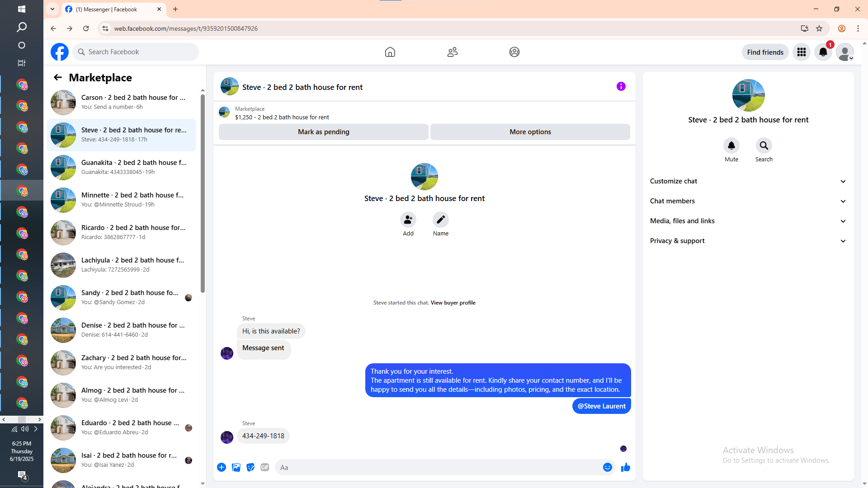This screenshot has height=488, width=868.
Task: Open Minnette's conversation in the list
Action: click(121, 200)
